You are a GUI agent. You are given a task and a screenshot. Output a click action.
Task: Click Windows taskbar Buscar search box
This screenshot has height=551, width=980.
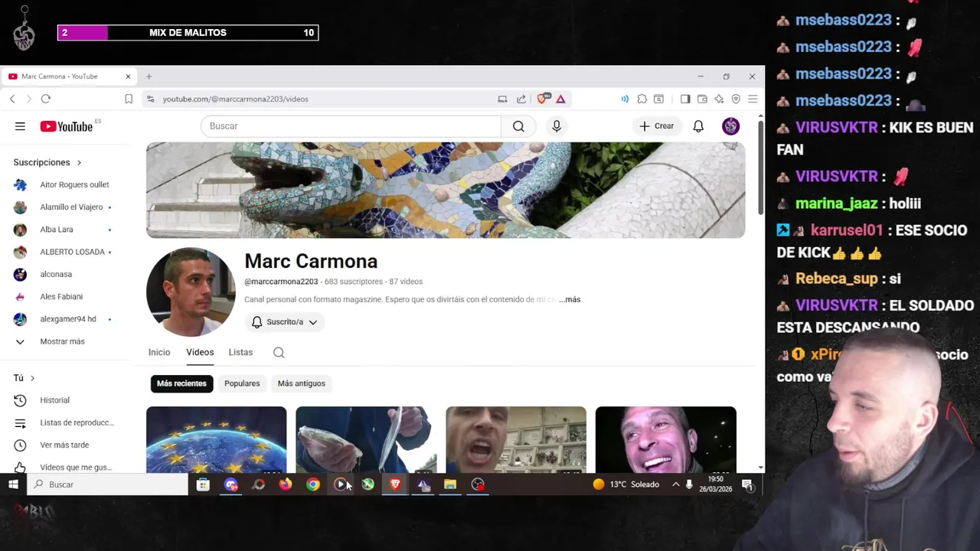tap(107, 484)
